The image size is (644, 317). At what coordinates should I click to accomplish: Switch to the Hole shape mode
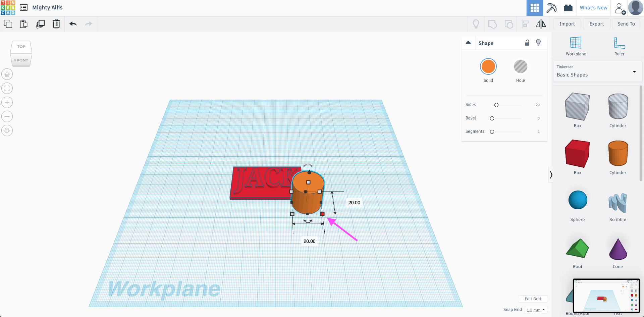(520, 66)
